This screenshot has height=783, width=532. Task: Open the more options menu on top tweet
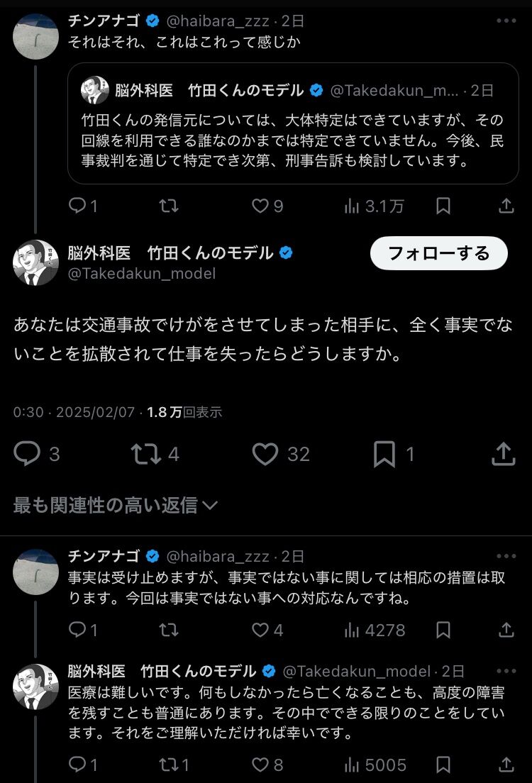point(506,21)
